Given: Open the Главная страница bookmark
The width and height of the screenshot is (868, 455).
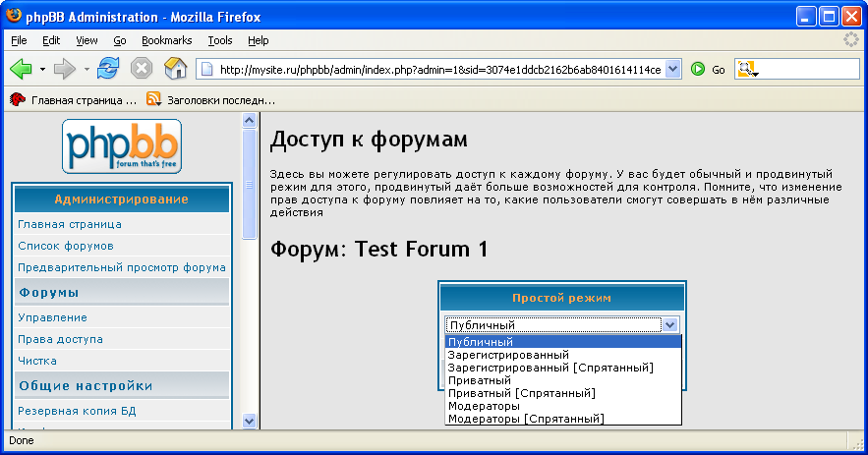Looking at the screenshot, I should pos(73,100).
